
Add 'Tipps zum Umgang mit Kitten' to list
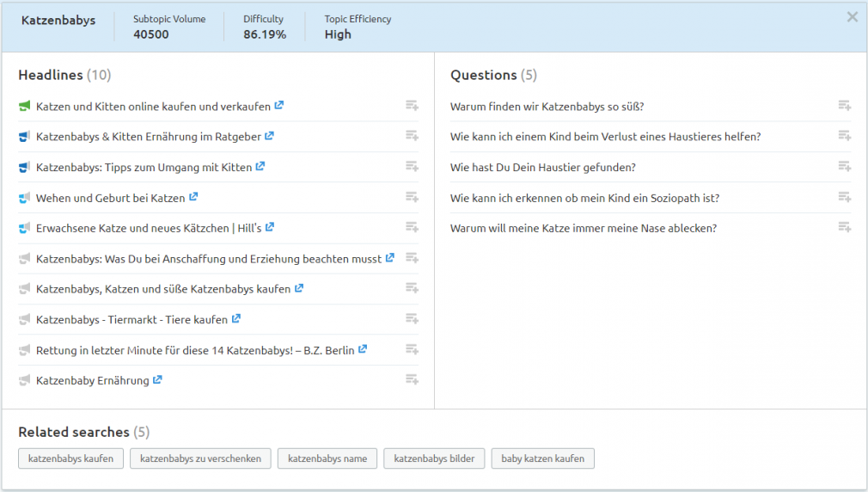tap(412, 166)
